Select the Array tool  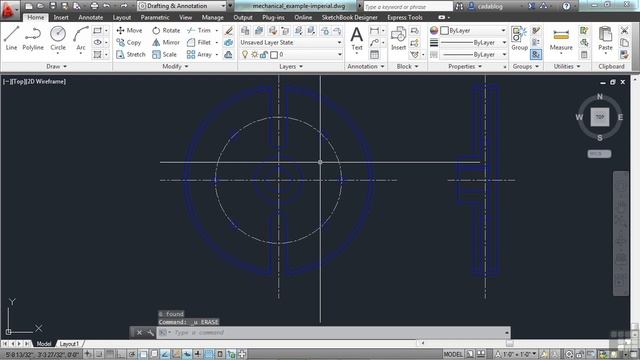pos(199,54)
